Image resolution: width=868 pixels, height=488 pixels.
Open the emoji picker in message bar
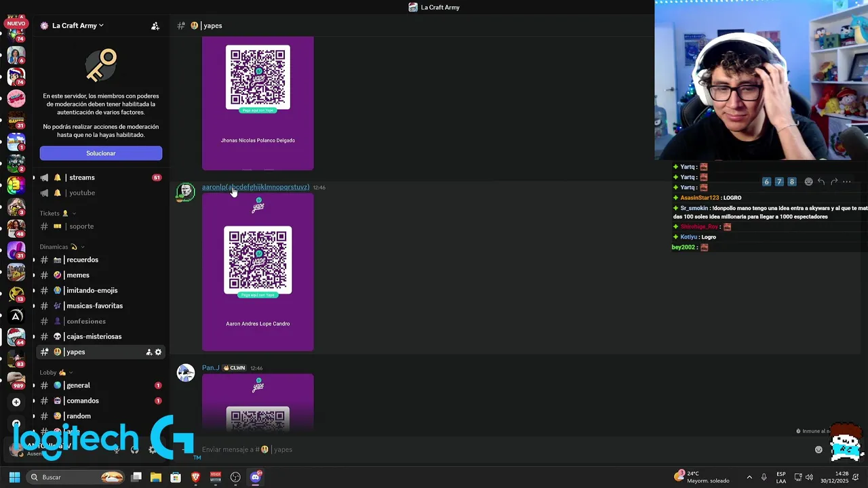tap(818, 449)
